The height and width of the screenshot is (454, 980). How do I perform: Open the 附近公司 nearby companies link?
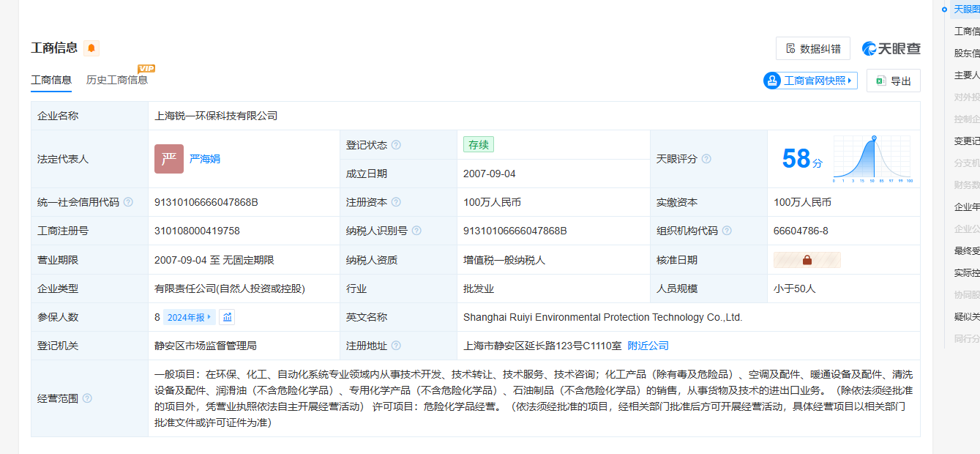click(648, 346)
